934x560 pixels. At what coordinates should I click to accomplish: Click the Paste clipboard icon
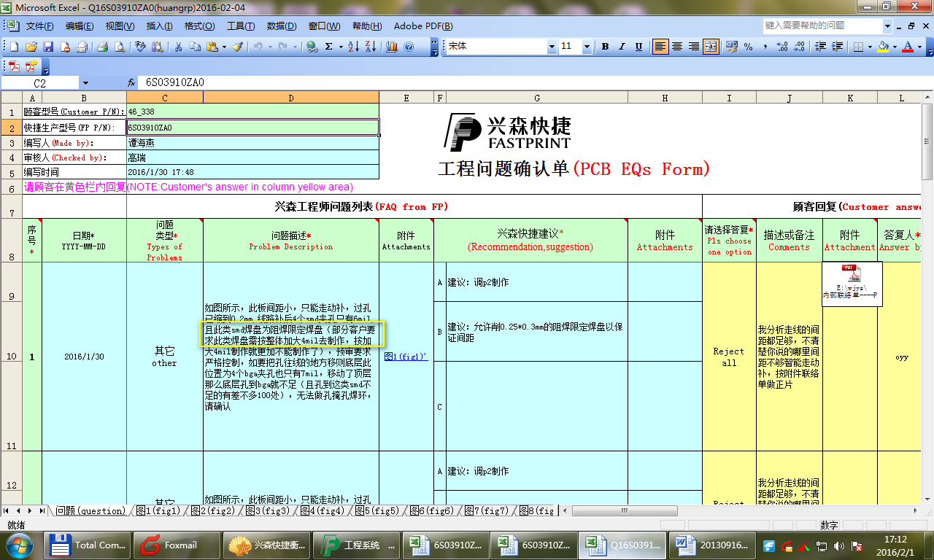[212, 47]
